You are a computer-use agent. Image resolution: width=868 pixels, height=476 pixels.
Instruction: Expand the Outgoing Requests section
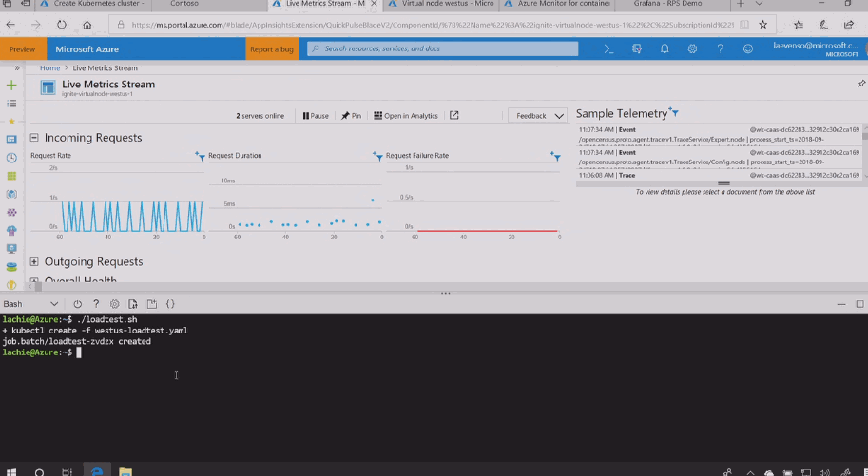coord(34,261)
